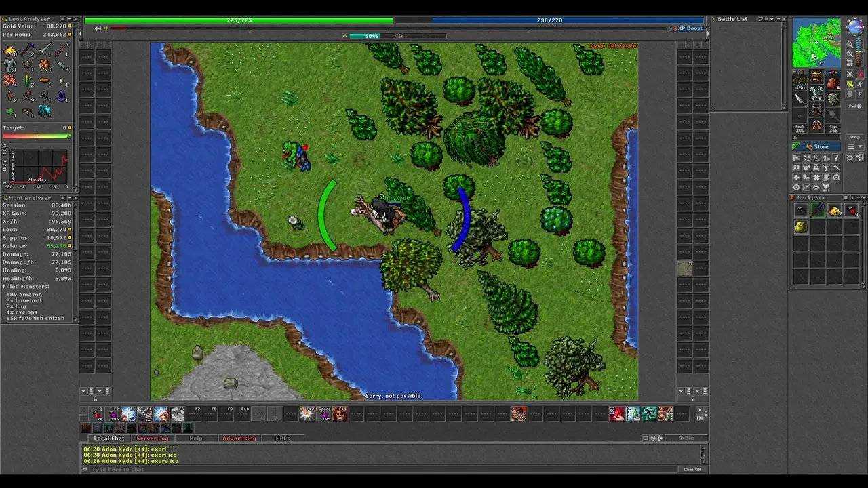This screenshot has height=488, width=868.
Task: Switch to Local Chat tab
Action: pos(109,439)
